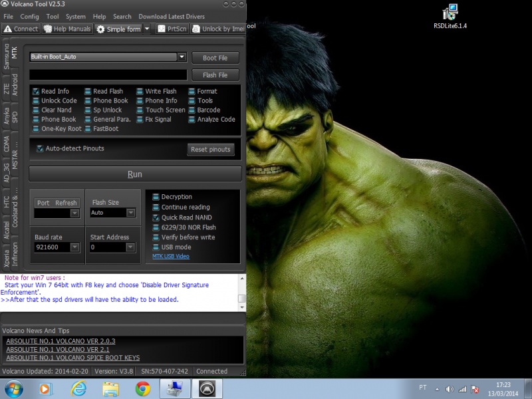Expand Built-in Boot_Auto dropdown
The width and height of the screenshot is (532, 399).
[182, 57]
